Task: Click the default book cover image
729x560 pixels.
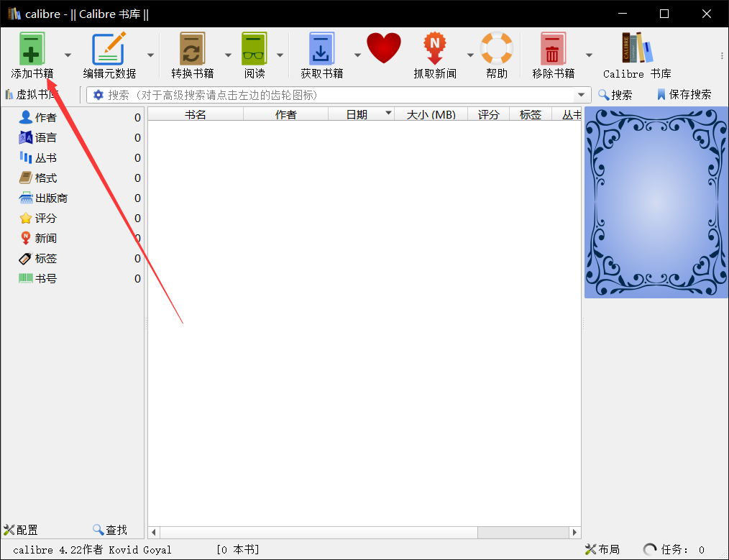Action: coord(656,202)
